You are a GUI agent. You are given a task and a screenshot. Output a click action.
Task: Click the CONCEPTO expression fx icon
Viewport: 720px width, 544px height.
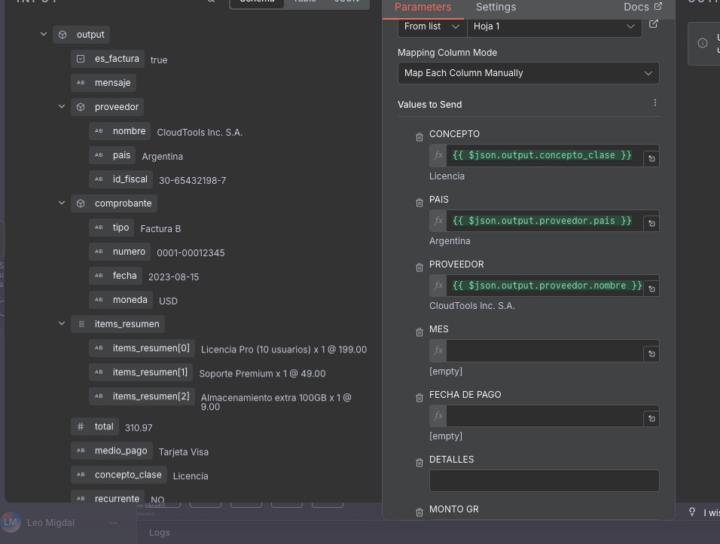pyautogui.click(x=438, y=155)
